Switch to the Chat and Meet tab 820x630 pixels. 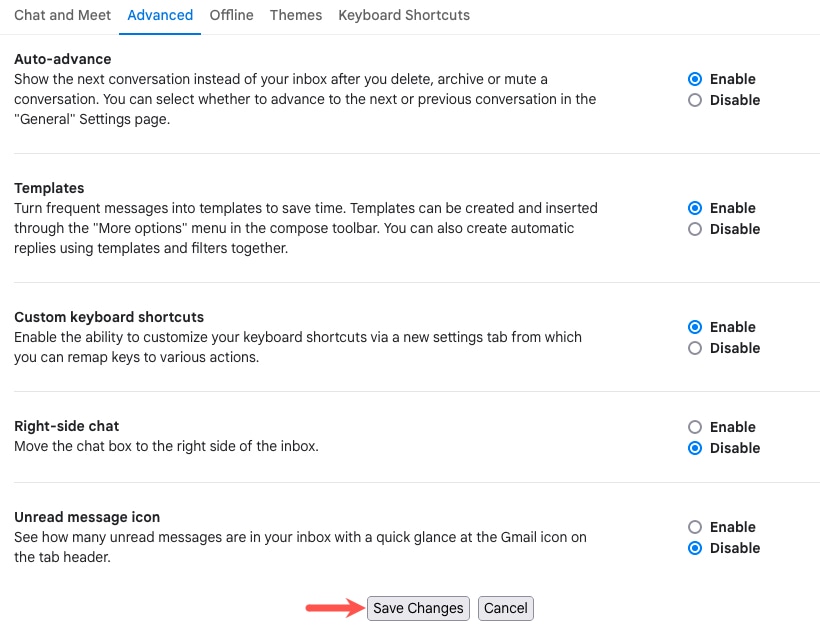coord(62,15)
